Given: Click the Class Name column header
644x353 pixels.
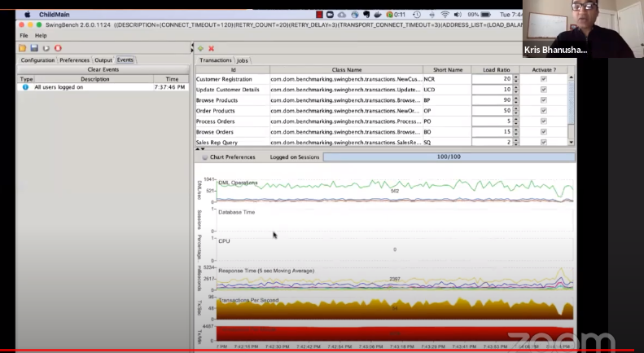Looking at the screenshot, I should click(x=346, y=70).
